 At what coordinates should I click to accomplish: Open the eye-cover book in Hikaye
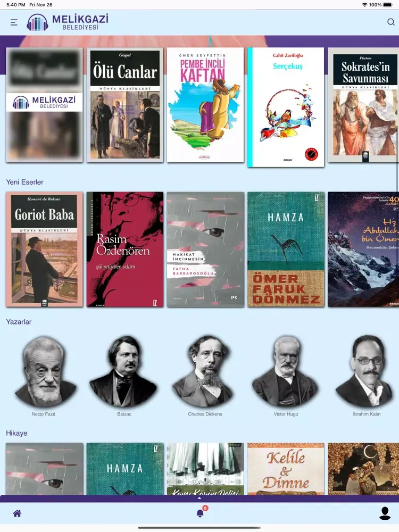[x=45, y=469]
